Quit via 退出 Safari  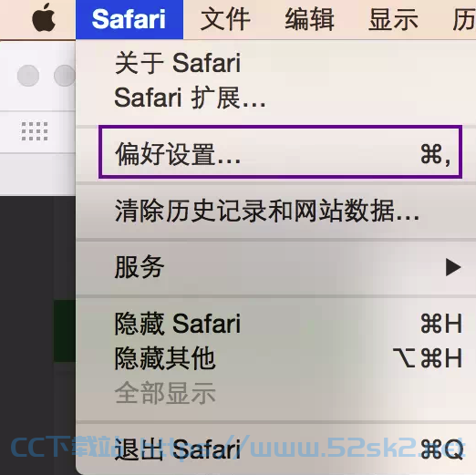(275, 449)
